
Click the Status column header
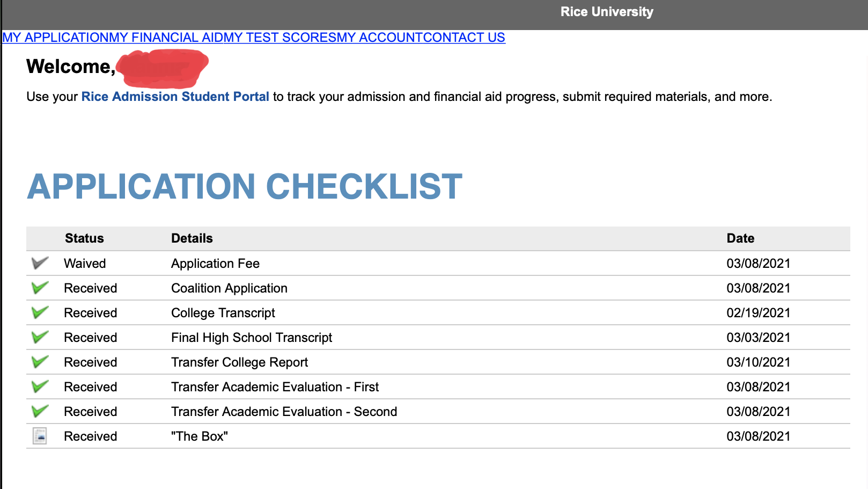pyautogui.click(x=84, y=238)
